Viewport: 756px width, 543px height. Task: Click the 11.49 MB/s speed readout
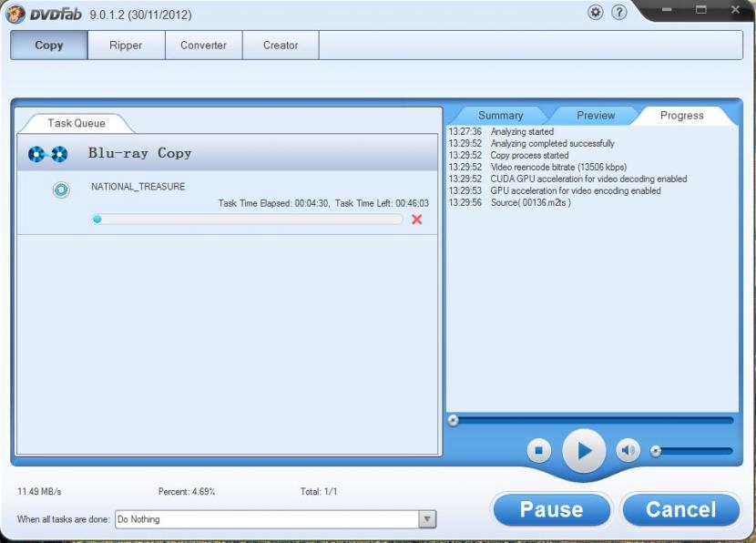pyautogui.click(x=39, y=492)
